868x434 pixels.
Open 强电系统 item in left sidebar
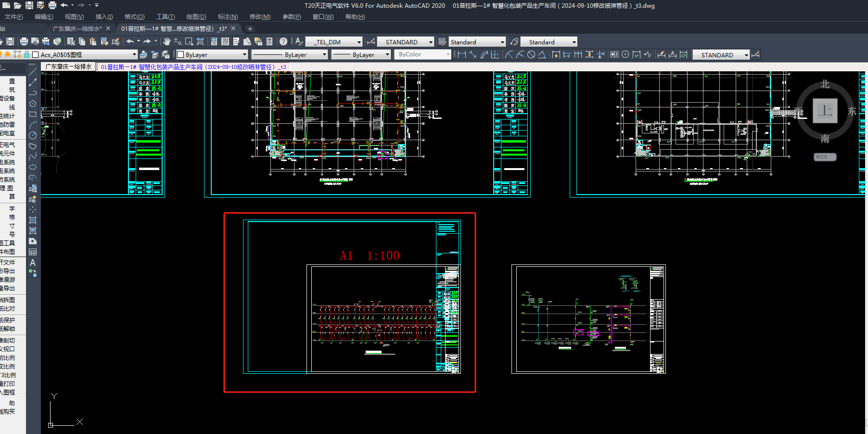[7, 162]
